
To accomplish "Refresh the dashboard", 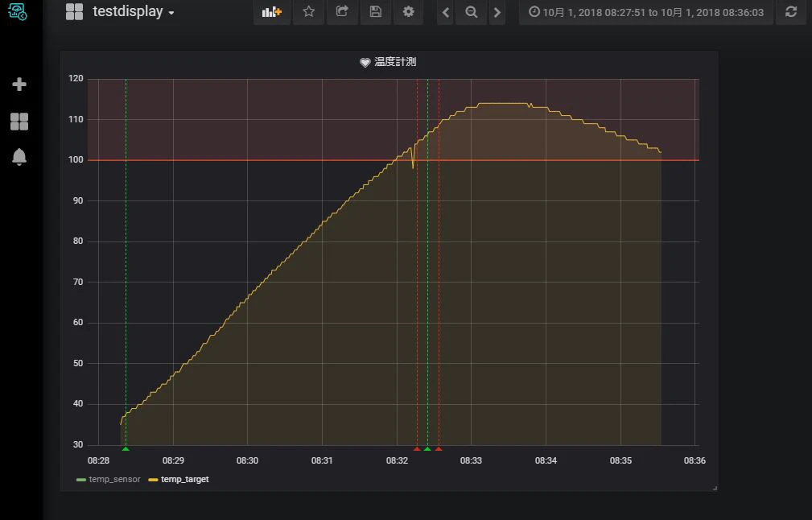I will click(791, 12).
